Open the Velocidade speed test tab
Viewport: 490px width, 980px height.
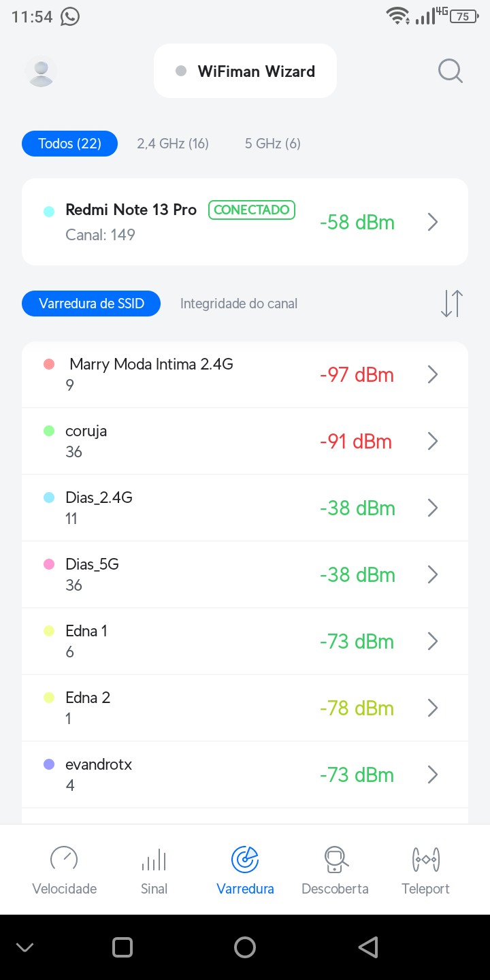[x=65, y=870]
